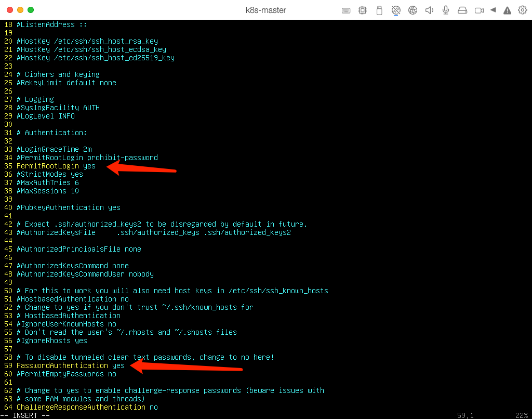Screen dimensions: 532x419
Task: Toggle the crossed-out globe icon
Action: (396, 10)
